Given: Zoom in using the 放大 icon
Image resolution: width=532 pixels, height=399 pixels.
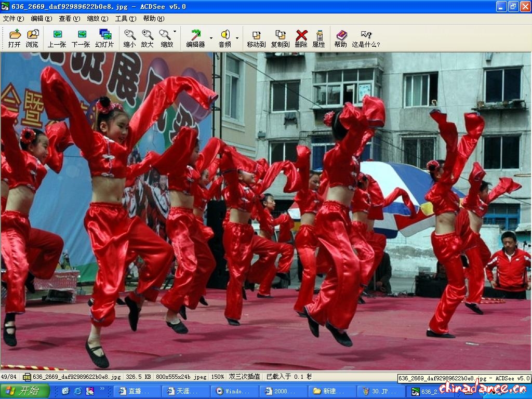Looking at the screenshot, I should click(x=148, y=38).
